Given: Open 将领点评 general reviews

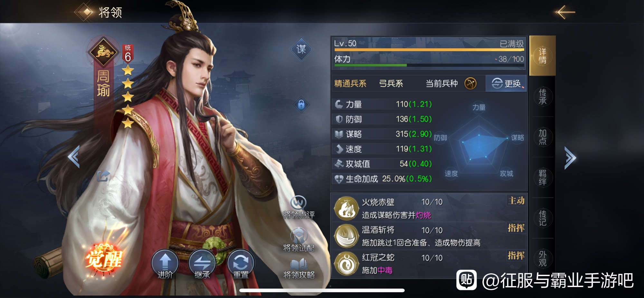Looking at the screenshot, I should click(298, 207).
